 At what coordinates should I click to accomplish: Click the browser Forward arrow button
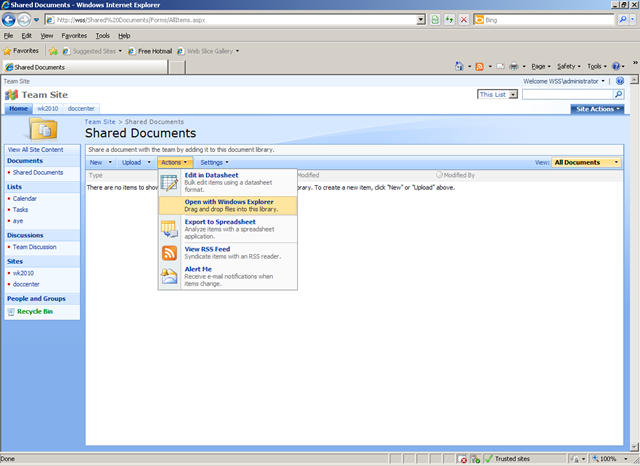(24, 20)
